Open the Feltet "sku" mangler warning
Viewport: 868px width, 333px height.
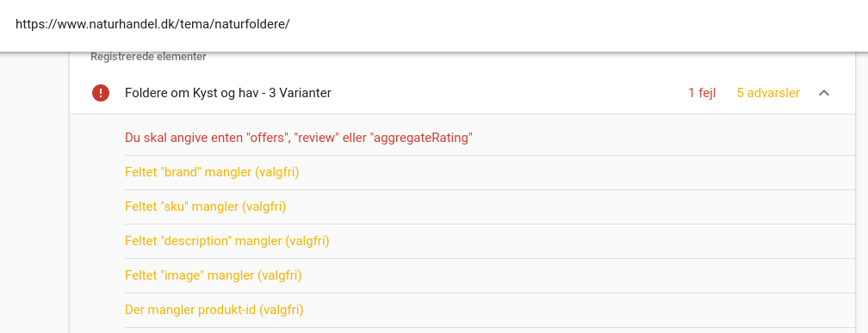tap(490, 207)
